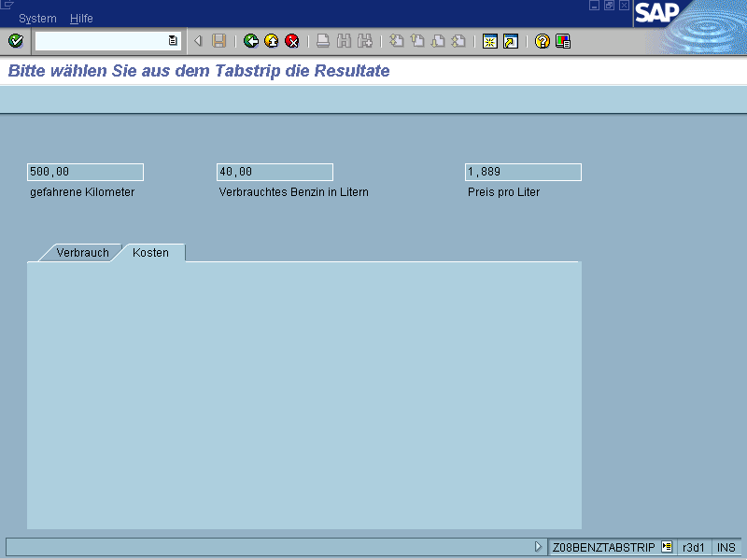This screenshot has width=747, height=560.
Task: Click the red Cancel icon
Action: coord(291,41)
